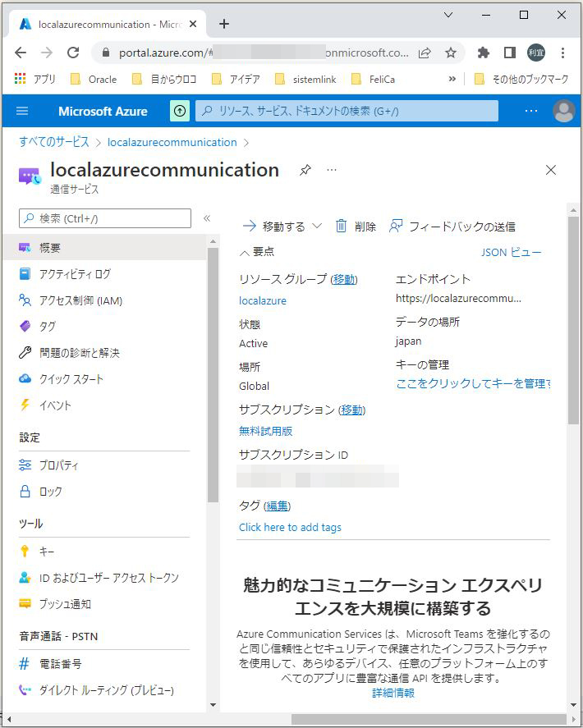Expand the 移動する dropdown chevron
583x728 pixels.
click(x=317, y=226)
